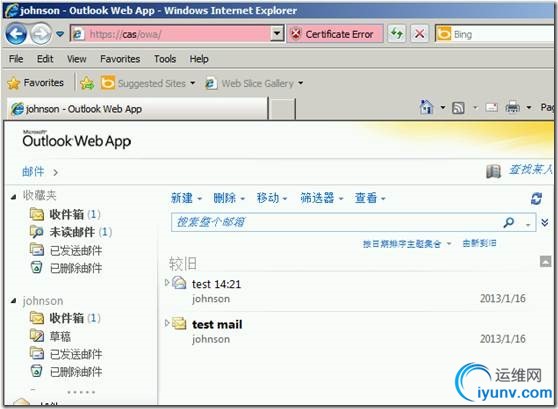This screenshot has width=558, height=409.
Task: Click the 由新到旧 sort order link
Action: coord(479,243)
